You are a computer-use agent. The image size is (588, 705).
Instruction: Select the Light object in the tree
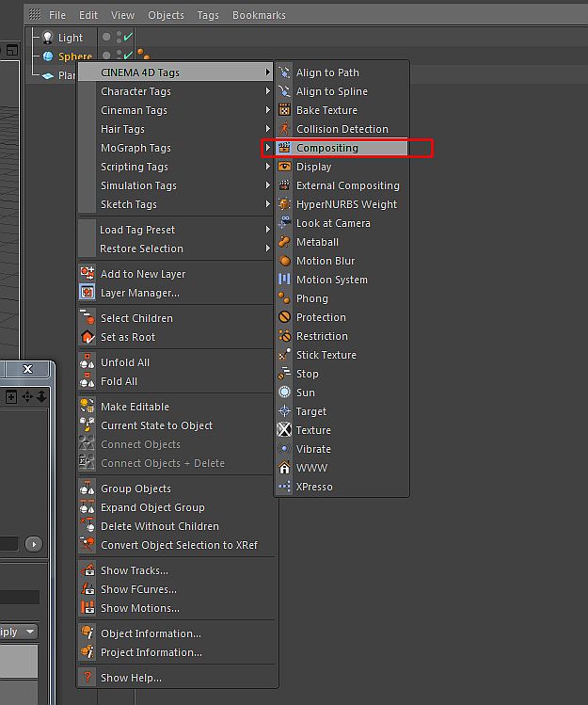point(71,38)
